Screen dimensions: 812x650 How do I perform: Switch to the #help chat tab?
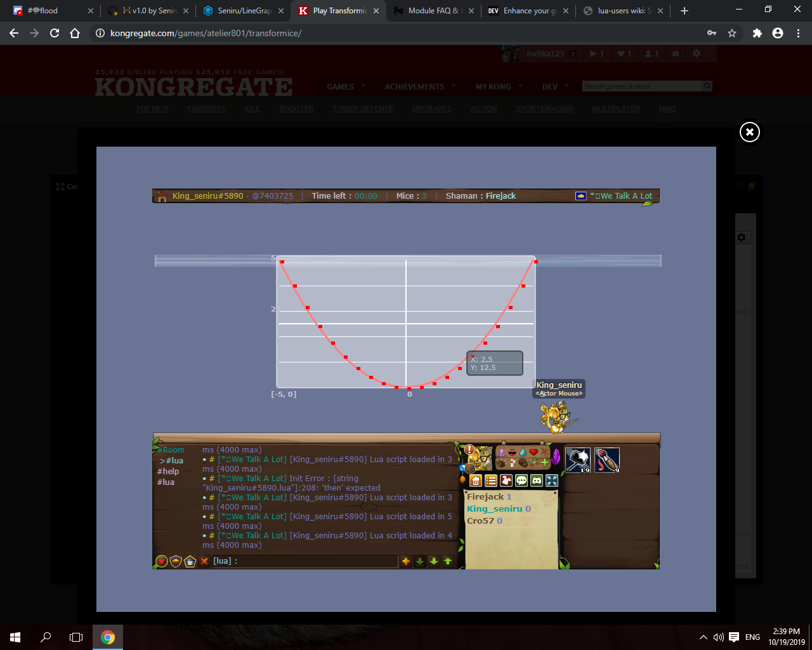tap(168, 472)
